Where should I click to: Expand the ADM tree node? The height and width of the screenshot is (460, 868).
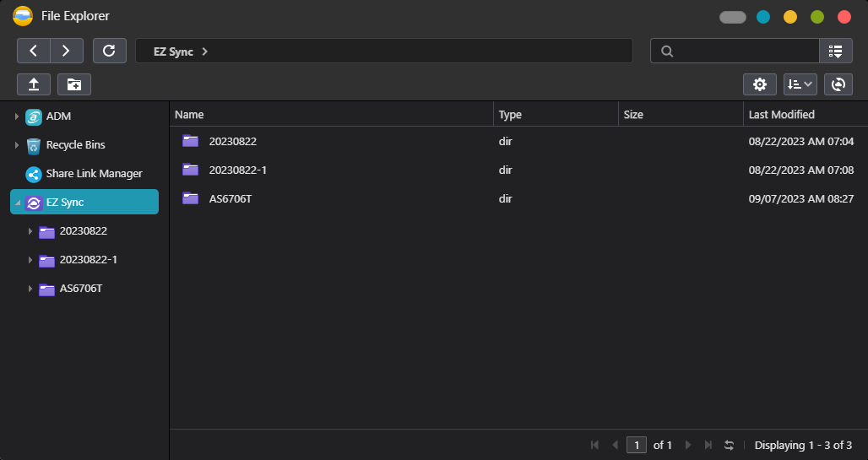(16, 116)
